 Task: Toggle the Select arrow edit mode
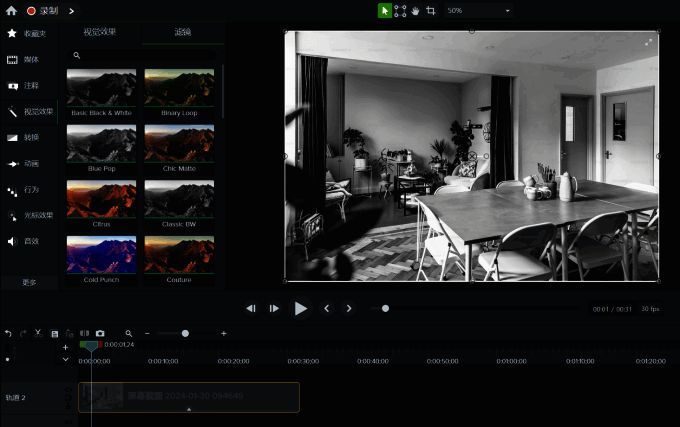pyautogui.click(x=384, y=11)
